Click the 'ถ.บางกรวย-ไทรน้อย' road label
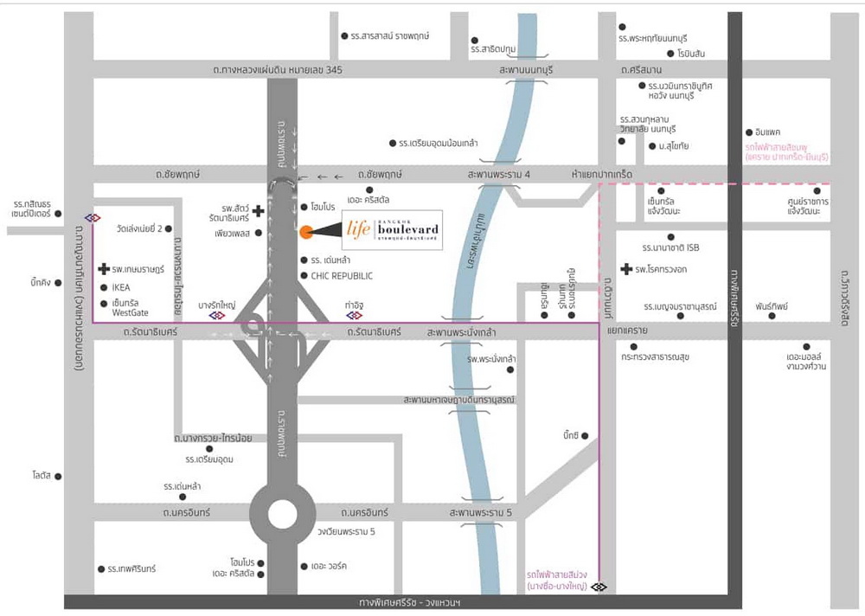Image resolution: width=865 pixels, height=616 pixels. pos(213,439)
